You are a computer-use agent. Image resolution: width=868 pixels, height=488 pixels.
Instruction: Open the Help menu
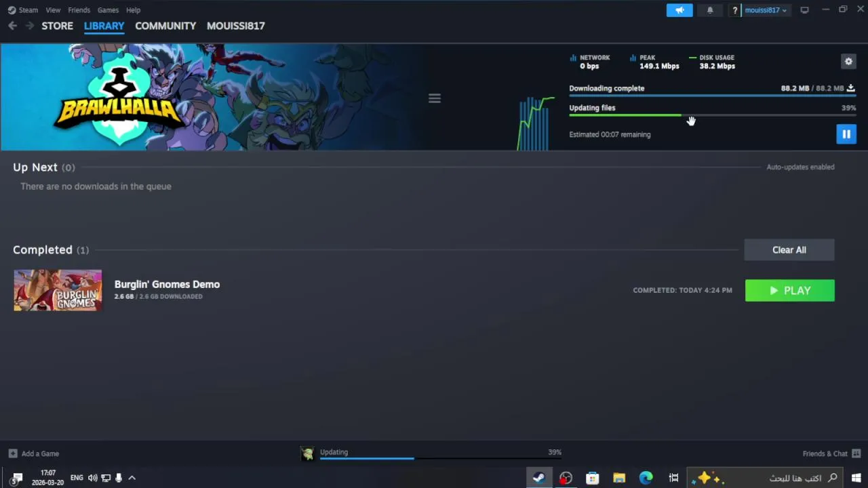pyautogui.click(x=134, y=10)
